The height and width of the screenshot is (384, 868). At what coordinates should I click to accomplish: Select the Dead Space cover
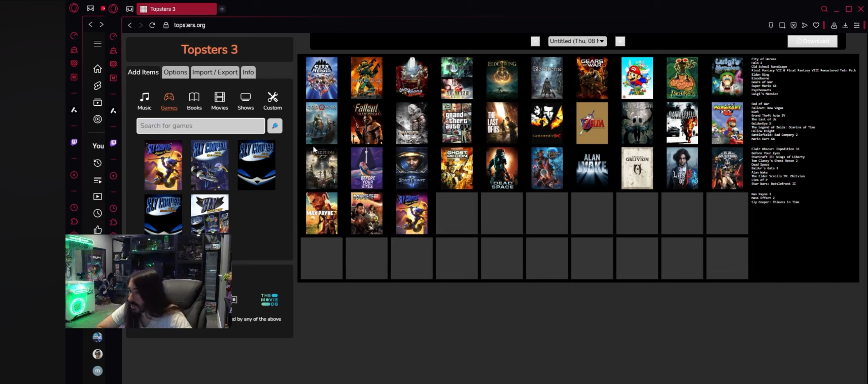[502, 168]
